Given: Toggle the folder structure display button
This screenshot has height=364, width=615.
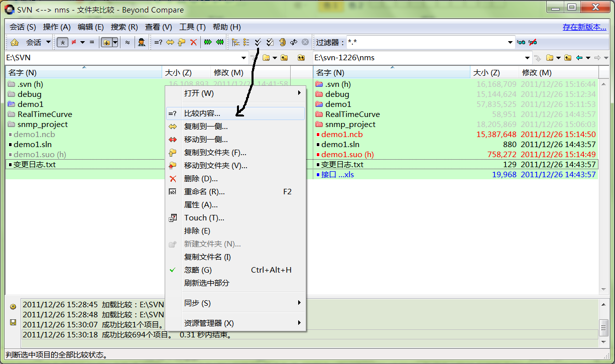Looking at the screenshot, I should coord(106,42).
